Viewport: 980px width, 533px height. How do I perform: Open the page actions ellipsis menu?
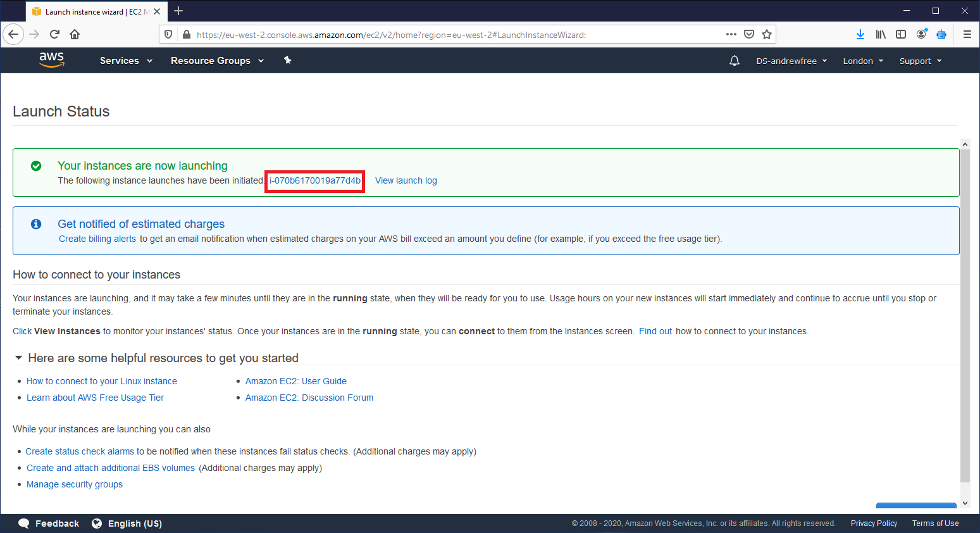(731, 34)
